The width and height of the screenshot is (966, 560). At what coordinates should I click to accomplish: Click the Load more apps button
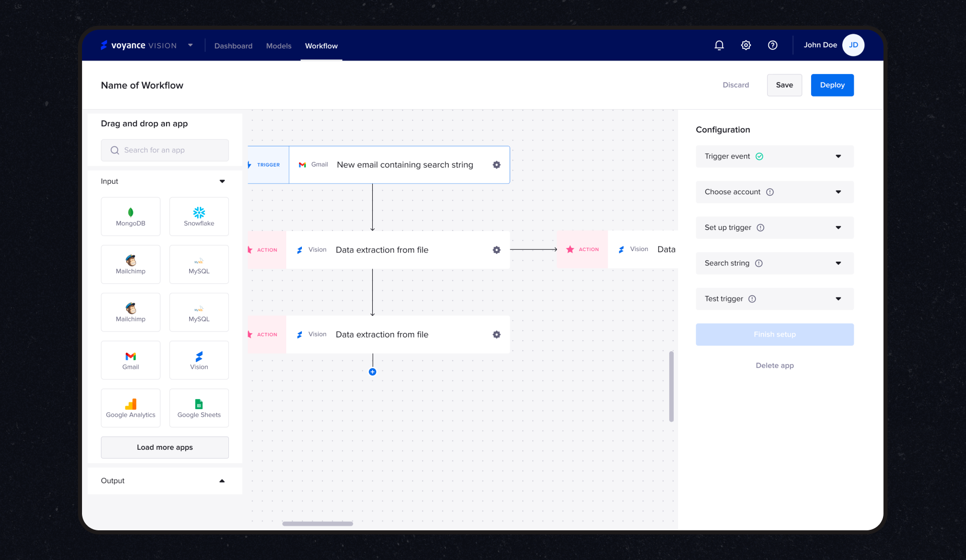point(165,447)
